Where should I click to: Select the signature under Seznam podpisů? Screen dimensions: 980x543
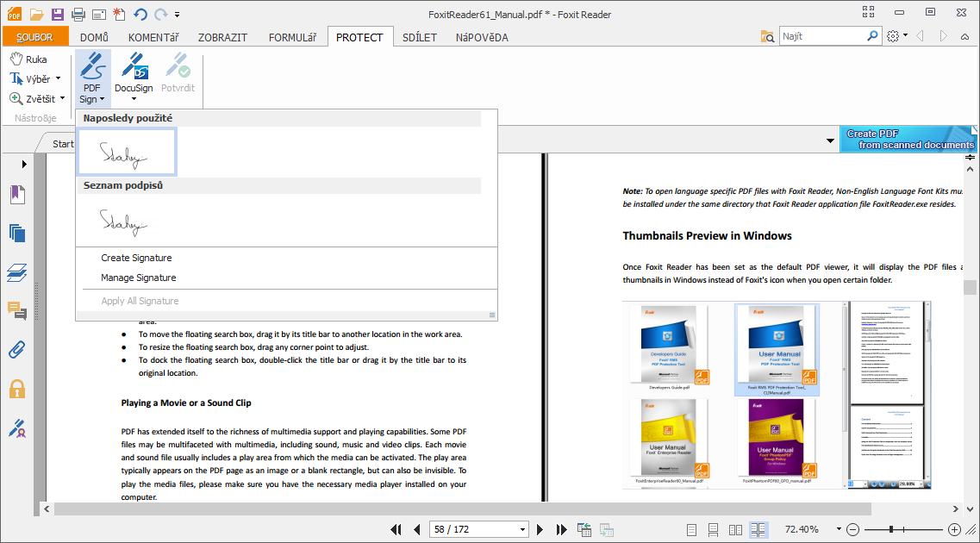click(124, 222)
